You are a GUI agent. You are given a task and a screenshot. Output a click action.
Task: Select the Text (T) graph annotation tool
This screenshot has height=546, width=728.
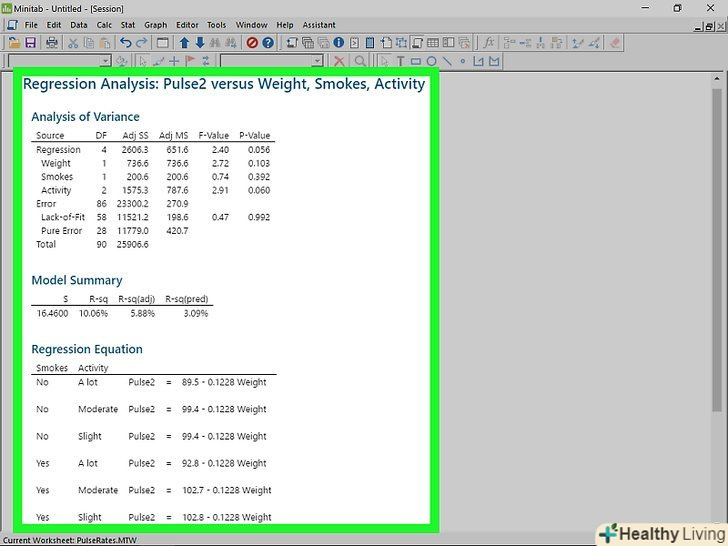(x=402, y=61)
